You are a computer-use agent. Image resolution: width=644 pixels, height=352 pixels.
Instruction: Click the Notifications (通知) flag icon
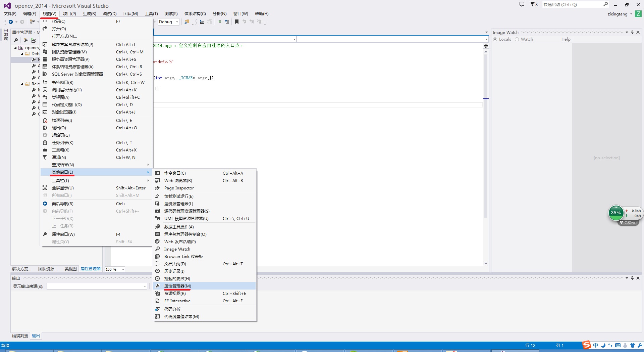[x=45, y=157]
